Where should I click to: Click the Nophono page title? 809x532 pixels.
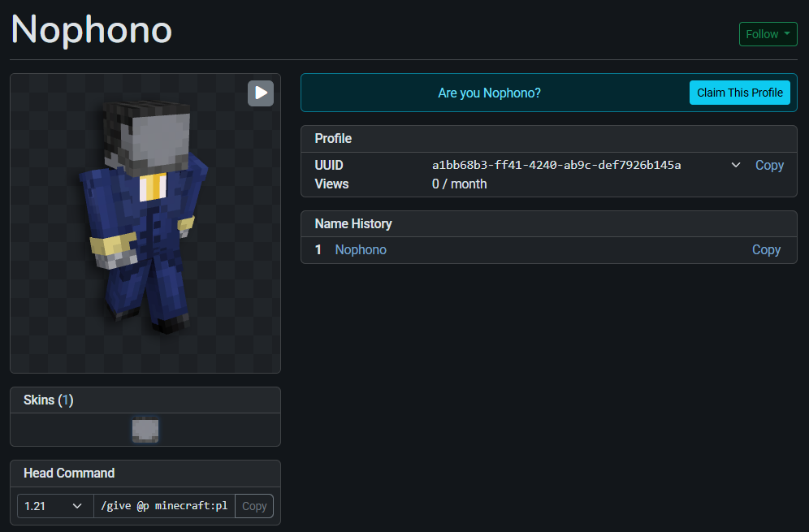click(x=91, y=30)
